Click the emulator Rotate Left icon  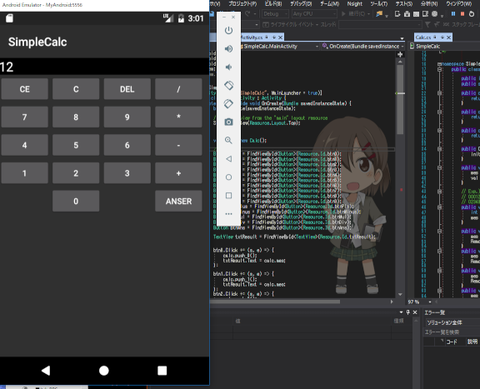click(229, 85)
